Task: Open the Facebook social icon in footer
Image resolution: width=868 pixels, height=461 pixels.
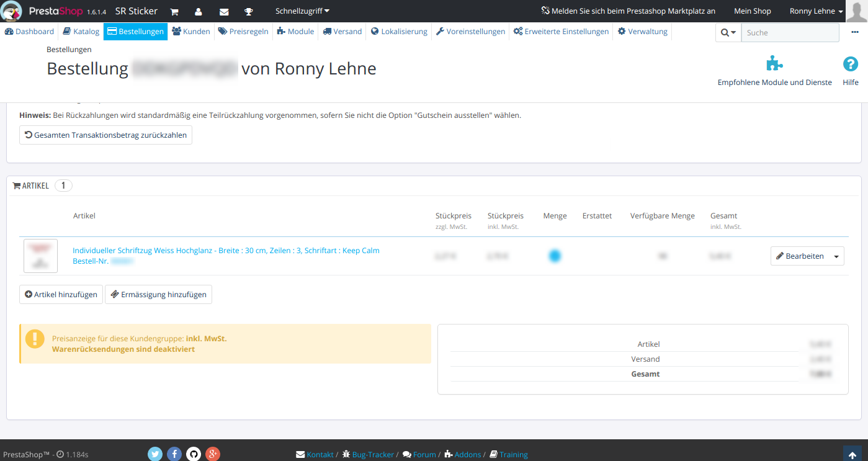Action: pyautogui.click(x=174, y=454)
